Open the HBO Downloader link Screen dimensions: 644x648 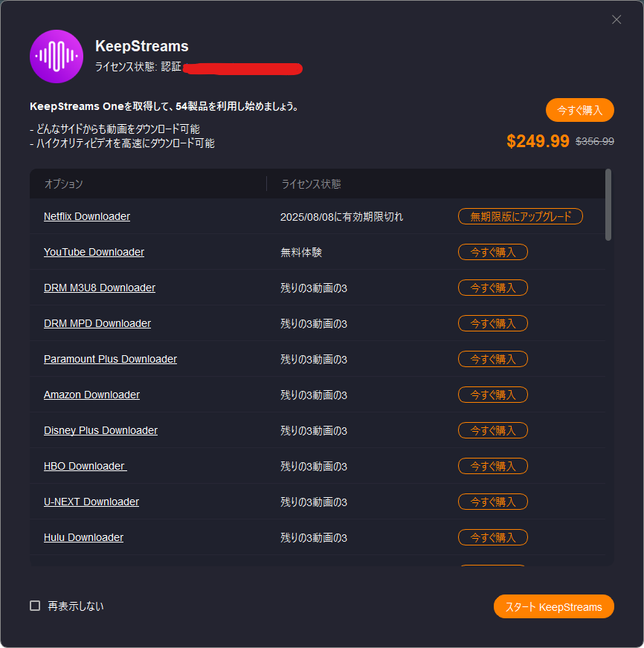point(85,466)
